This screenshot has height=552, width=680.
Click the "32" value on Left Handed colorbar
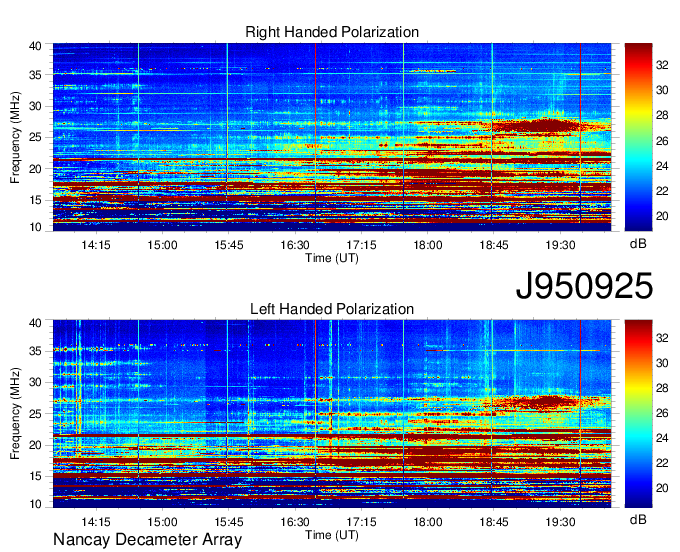[662, 338]
